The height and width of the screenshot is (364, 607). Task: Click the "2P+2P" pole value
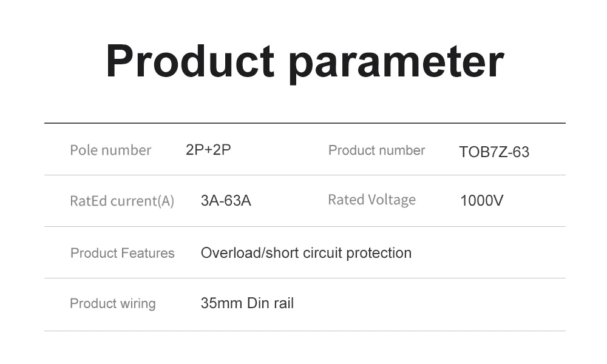click(208, 150)
